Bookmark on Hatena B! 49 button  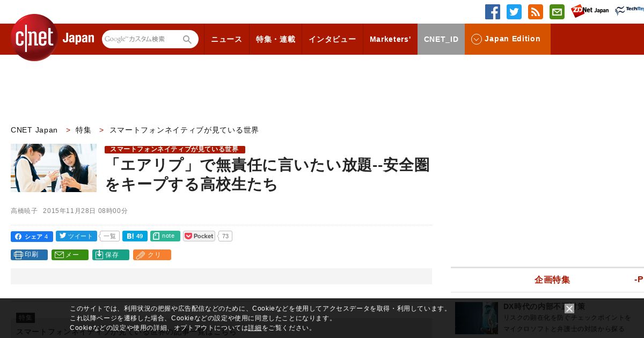click(x=135, y=236)
